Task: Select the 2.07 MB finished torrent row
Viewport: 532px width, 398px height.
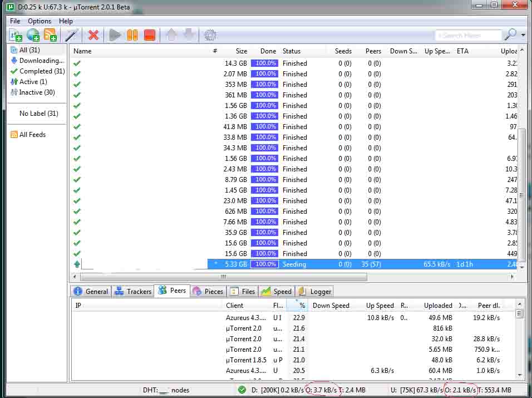Action: point(294,73)
